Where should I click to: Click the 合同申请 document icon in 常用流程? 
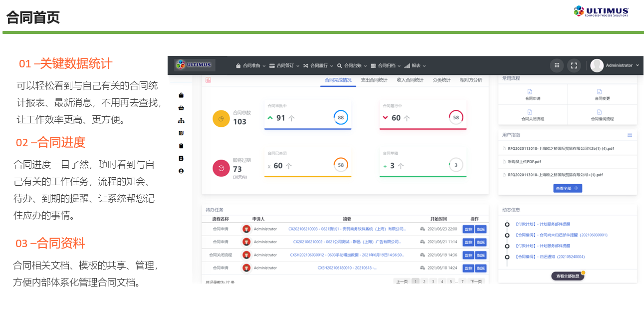tap(530, 92)
